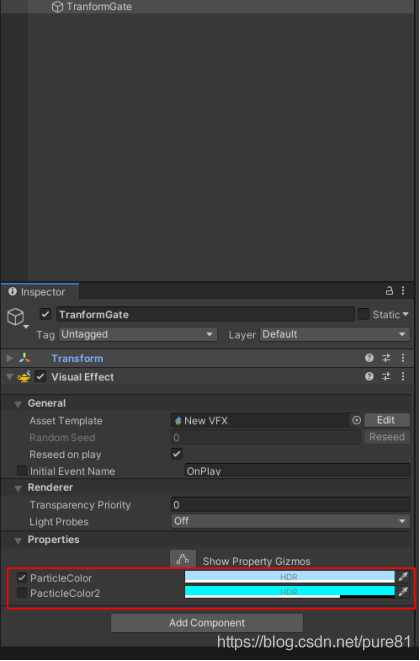
Task: Open the Layer Default dropdown
Action: click(334, 334)
